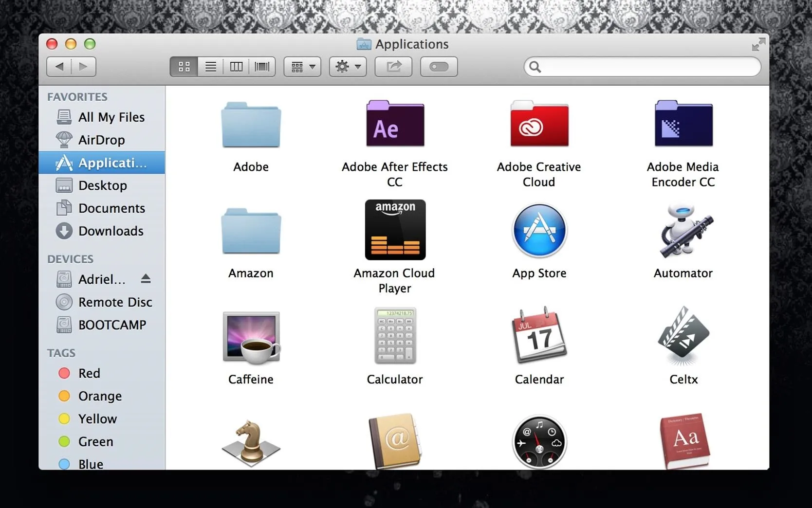
Task: Click the 'Celtx' label text
Action: (683, 380)
